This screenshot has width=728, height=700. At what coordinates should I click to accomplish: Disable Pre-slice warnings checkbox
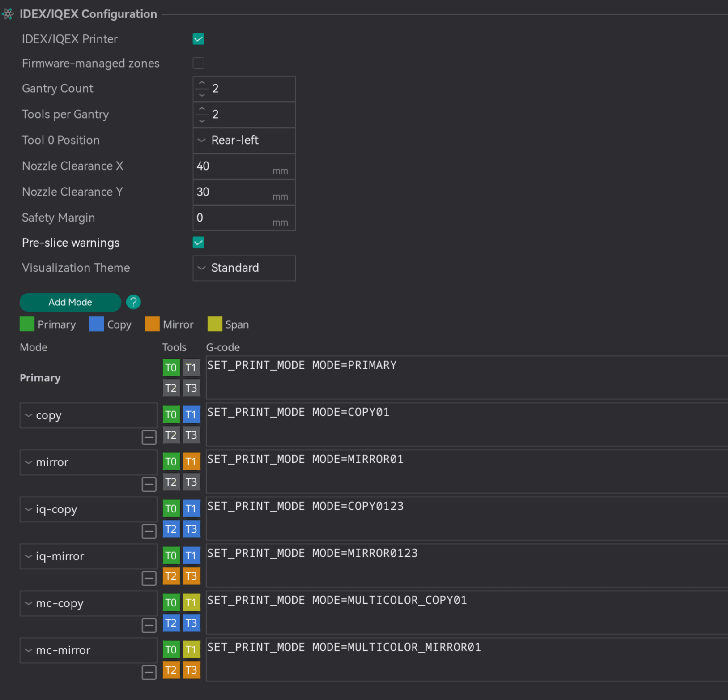(x=199, y=243)
